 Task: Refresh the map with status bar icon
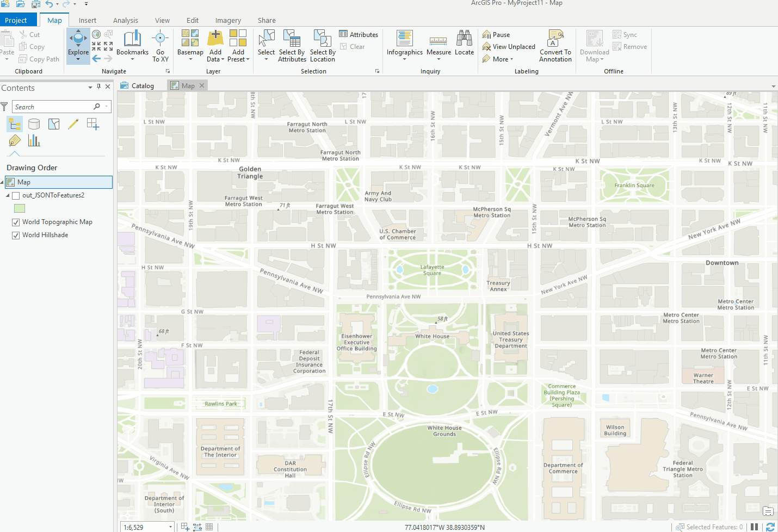[770, 527]
